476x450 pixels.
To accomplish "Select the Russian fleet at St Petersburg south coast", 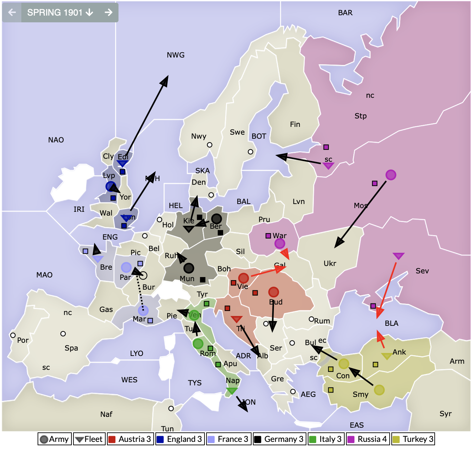I will point(328,165).
